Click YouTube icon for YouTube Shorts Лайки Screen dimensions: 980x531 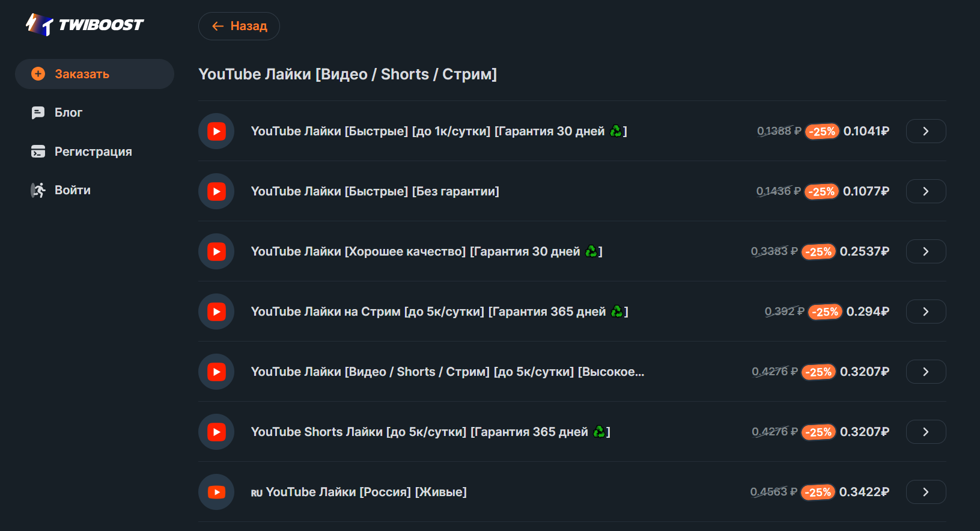(216, 432)
